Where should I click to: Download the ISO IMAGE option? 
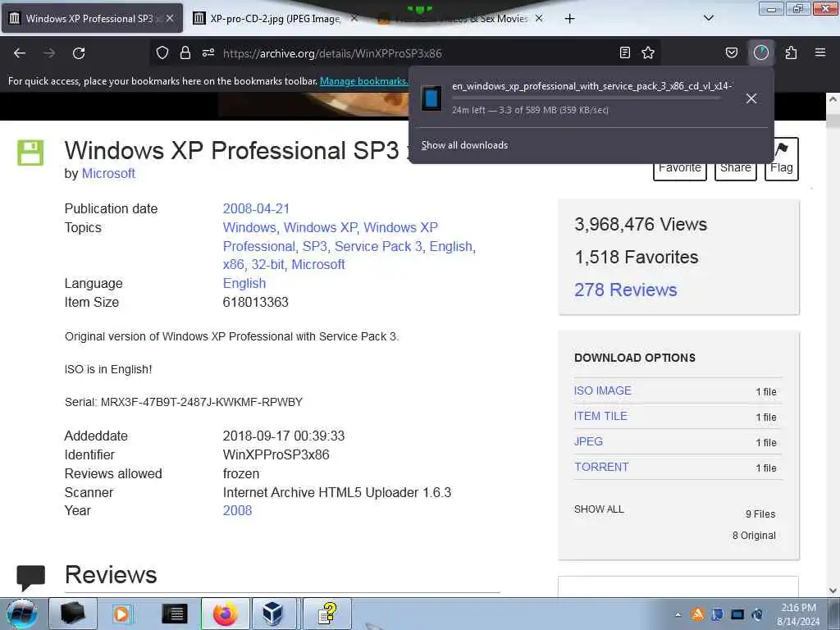603,391
